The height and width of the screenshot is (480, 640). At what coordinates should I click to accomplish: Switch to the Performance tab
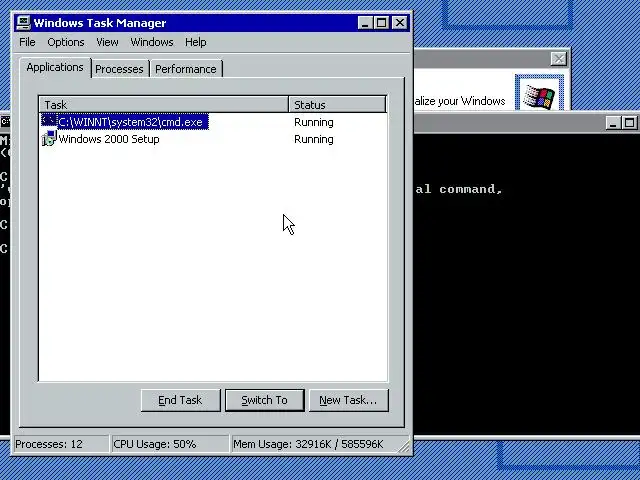(x=186, y=69)
